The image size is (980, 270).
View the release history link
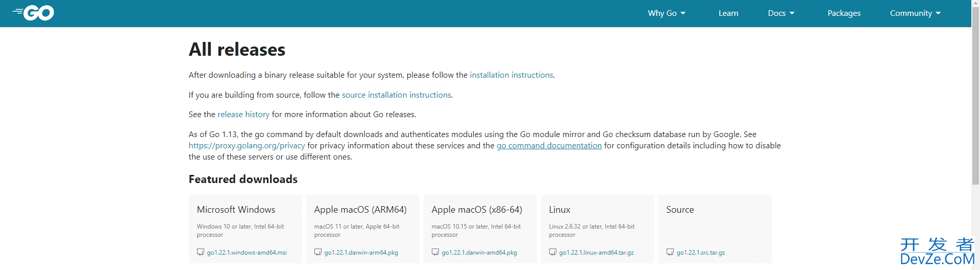coord(243,115)
